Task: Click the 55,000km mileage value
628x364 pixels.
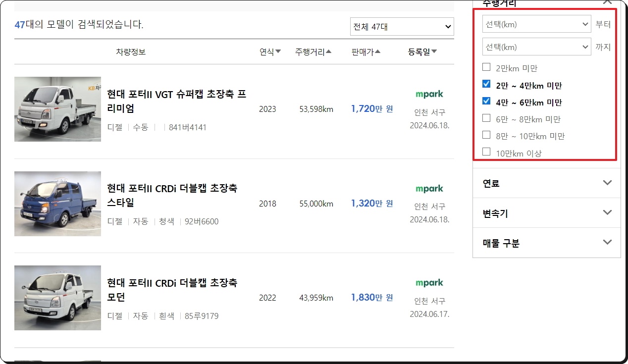Action: click(x=316, y=204)
